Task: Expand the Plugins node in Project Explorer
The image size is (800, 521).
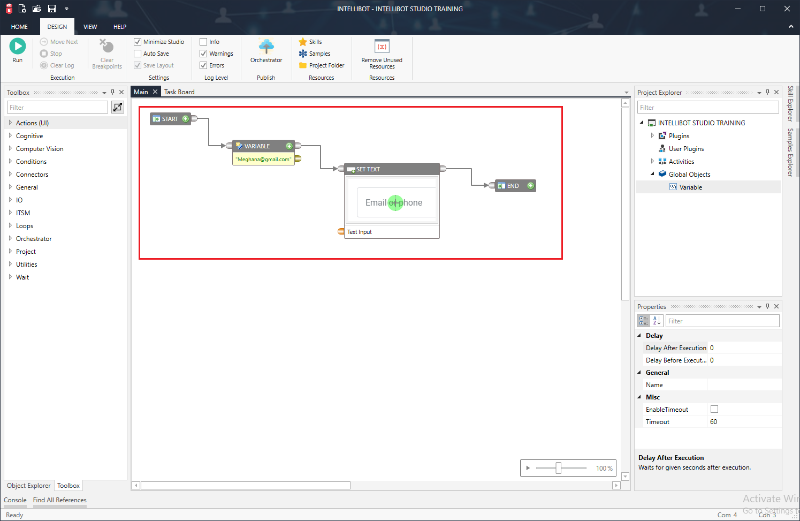Action: click(x=652, y=135)
